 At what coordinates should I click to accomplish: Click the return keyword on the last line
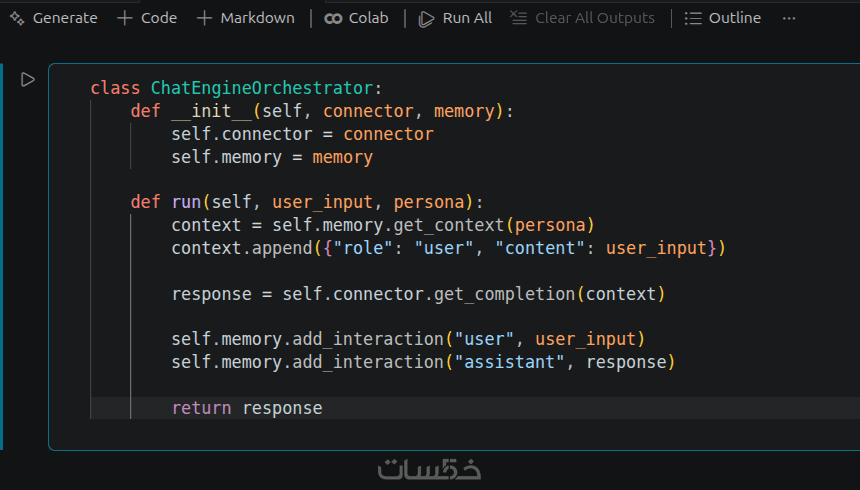[x=201, y=408]
